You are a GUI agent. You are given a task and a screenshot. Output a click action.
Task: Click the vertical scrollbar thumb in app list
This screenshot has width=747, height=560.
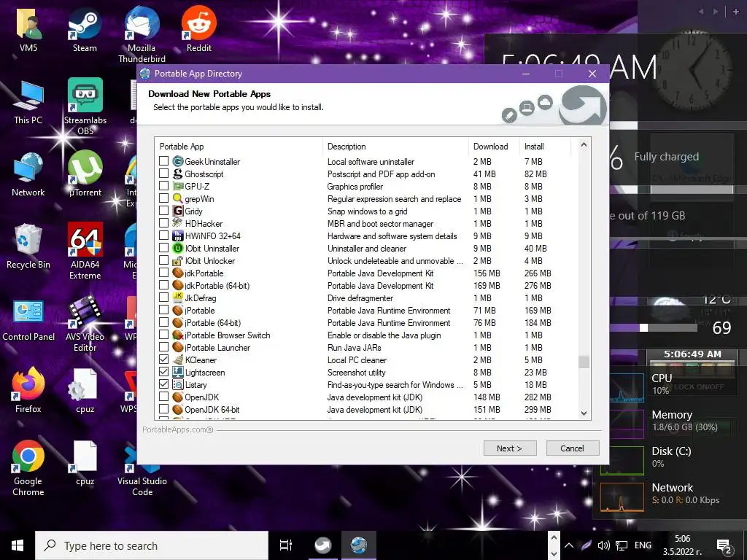[584, 362]
